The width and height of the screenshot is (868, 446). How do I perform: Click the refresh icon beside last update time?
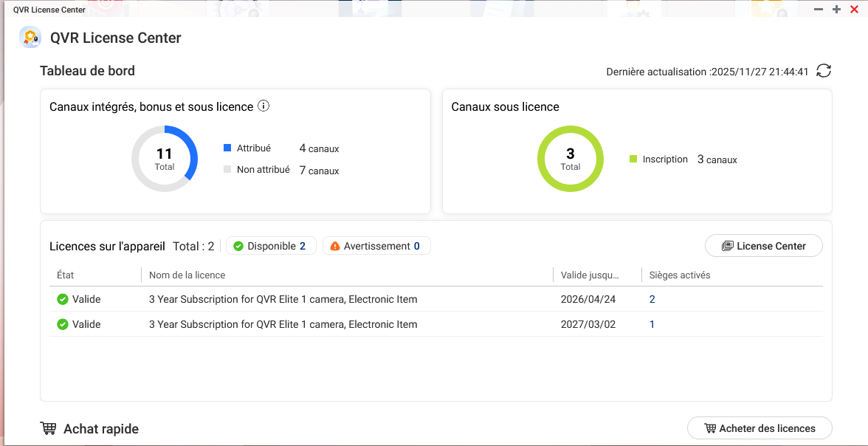[824, 71]
